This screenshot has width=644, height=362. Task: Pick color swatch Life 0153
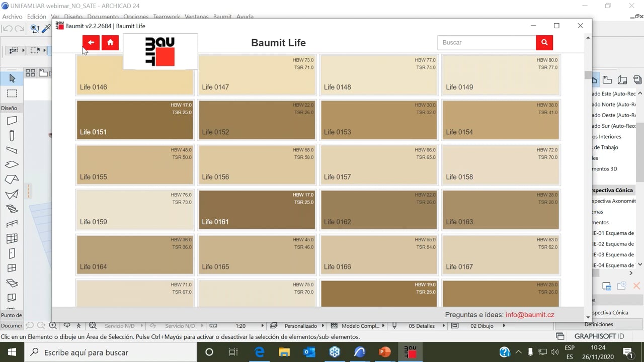tap(379, 120)
